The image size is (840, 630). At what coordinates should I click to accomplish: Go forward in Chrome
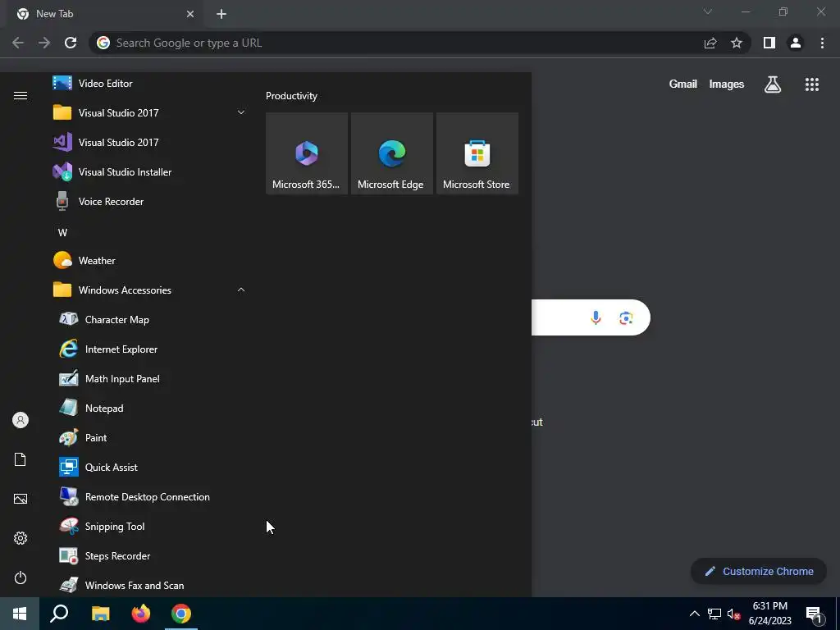point(44,43)
